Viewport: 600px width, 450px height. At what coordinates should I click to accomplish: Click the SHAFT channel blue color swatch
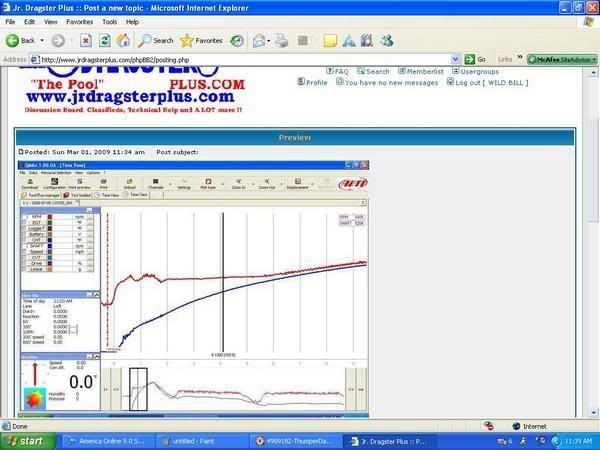pyautogui.click(x=49, y=246)
